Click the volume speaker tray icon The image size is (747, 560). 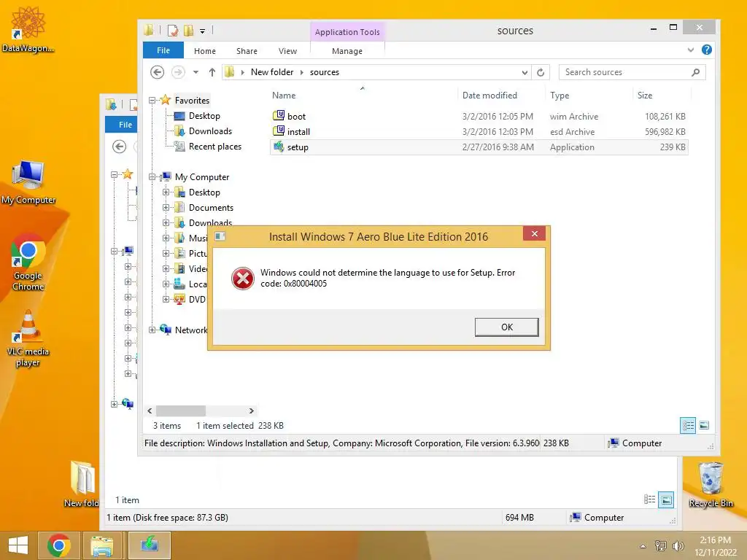point(678,545)
